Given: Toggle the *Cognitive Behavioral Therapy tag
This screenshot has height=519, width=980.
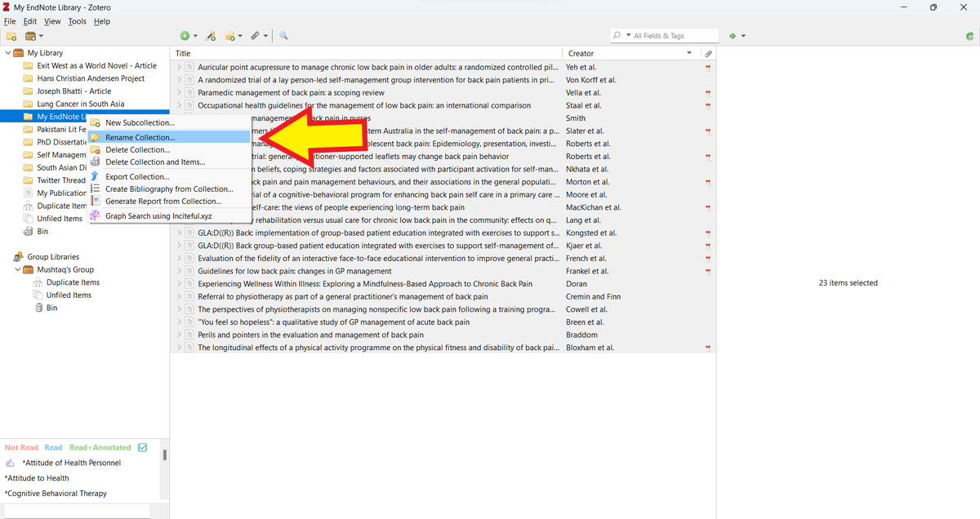Looking at the screenshot, I should click(56, 494).
